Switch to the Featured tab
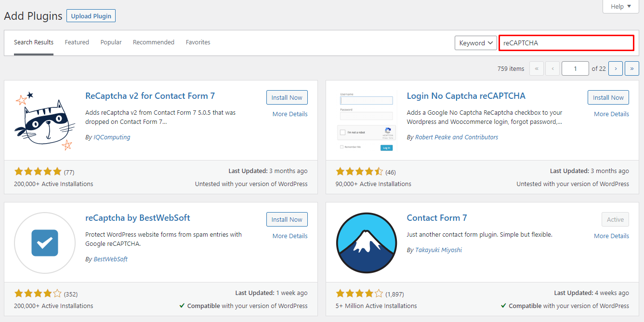This screenshot has height=322, width=644. point(77,42)
